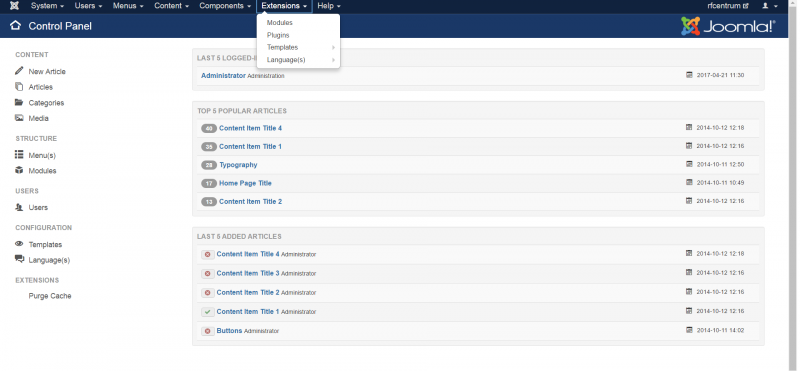Click the Joomla! brand logo at the right

pos(728,26)
